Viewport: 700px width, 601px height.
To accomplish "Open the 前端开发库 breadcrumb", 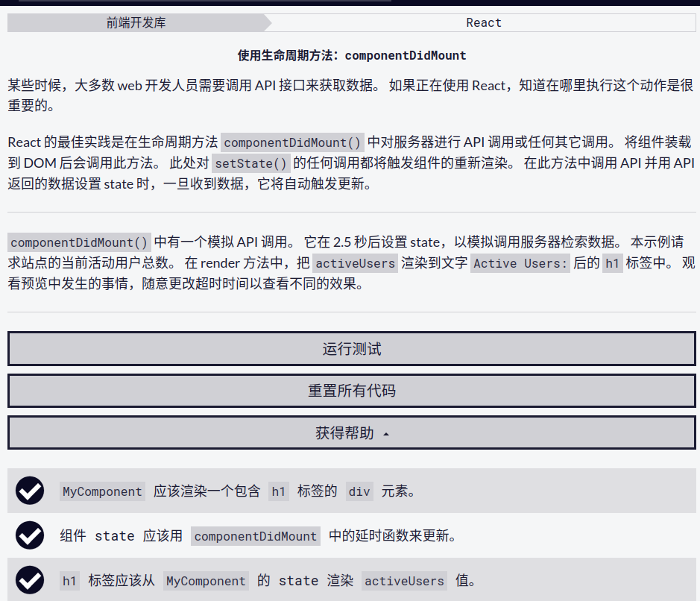I will 136,22.
